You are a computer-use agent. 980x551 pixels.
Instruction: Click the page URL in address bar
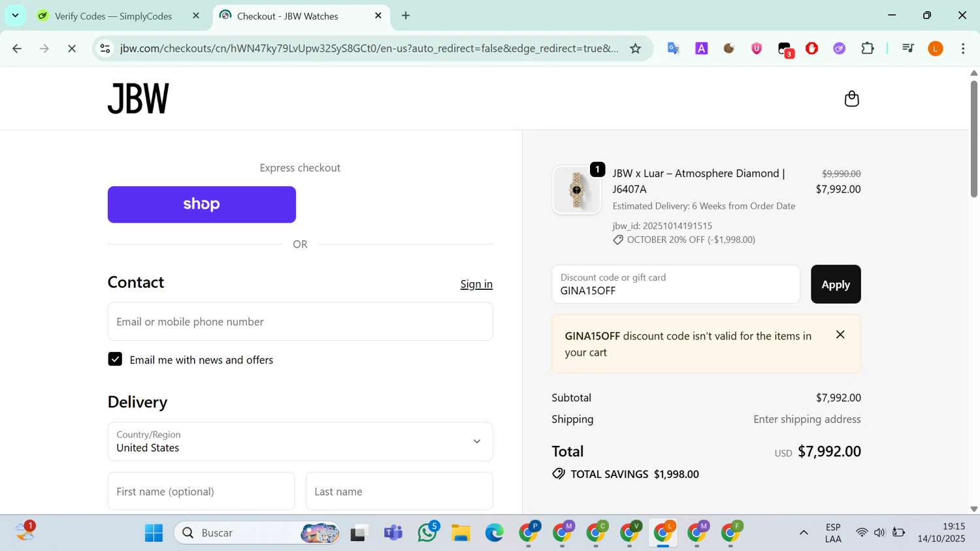[x=369, y=48]
